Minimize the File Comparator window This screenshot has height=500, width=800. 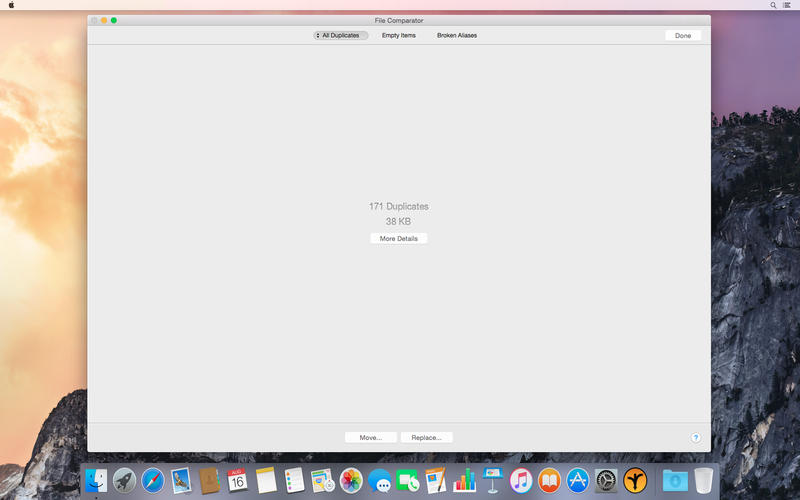point(104,20)
